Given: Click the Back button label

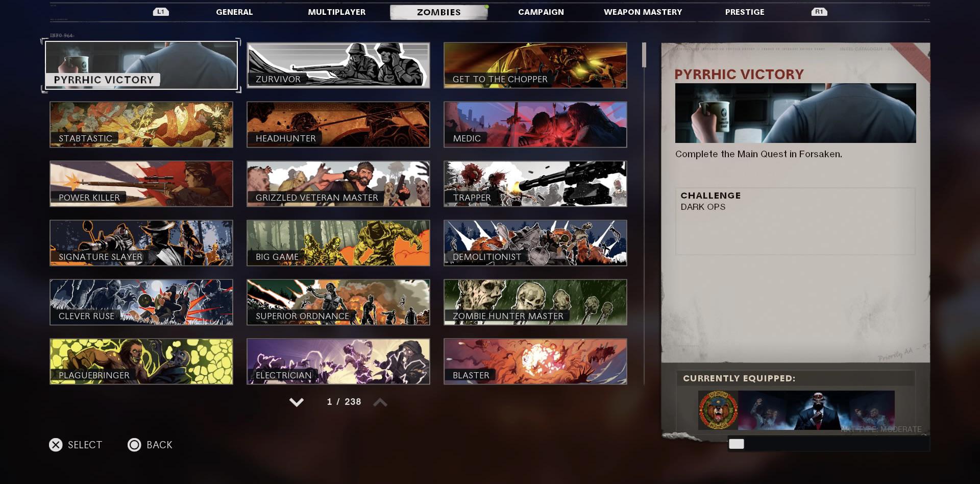Looking at the screenshot, I should click(x=160, y=445).
